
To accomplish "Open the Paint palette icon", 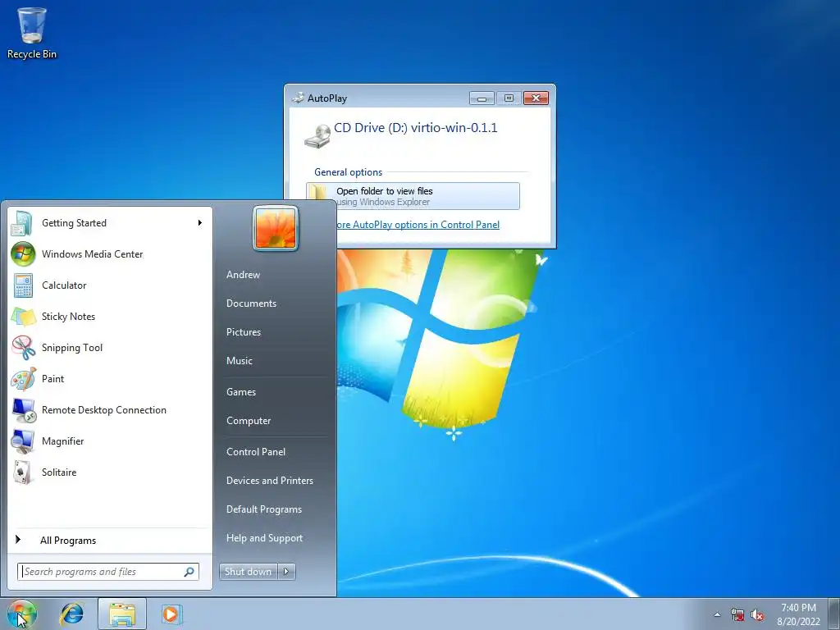I will pos(22,379).
